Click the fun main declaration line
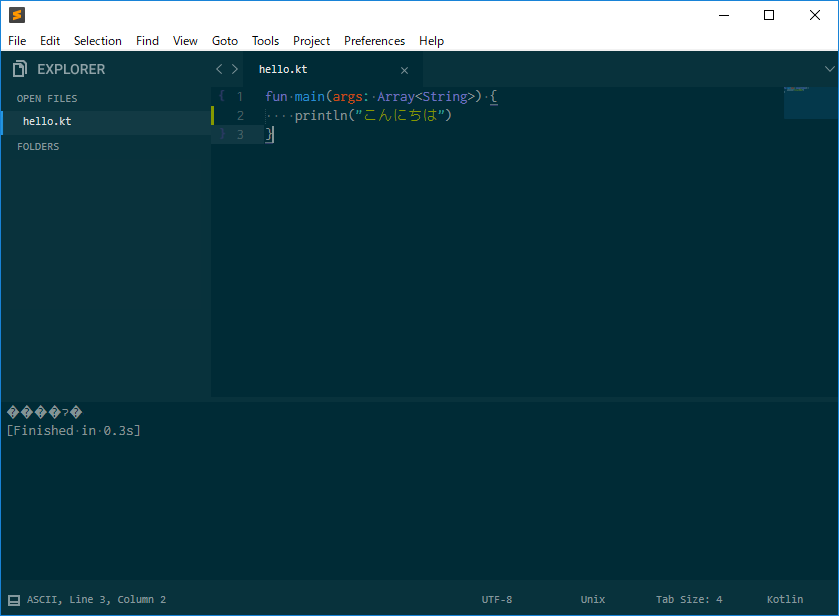 tap(382, 97)
